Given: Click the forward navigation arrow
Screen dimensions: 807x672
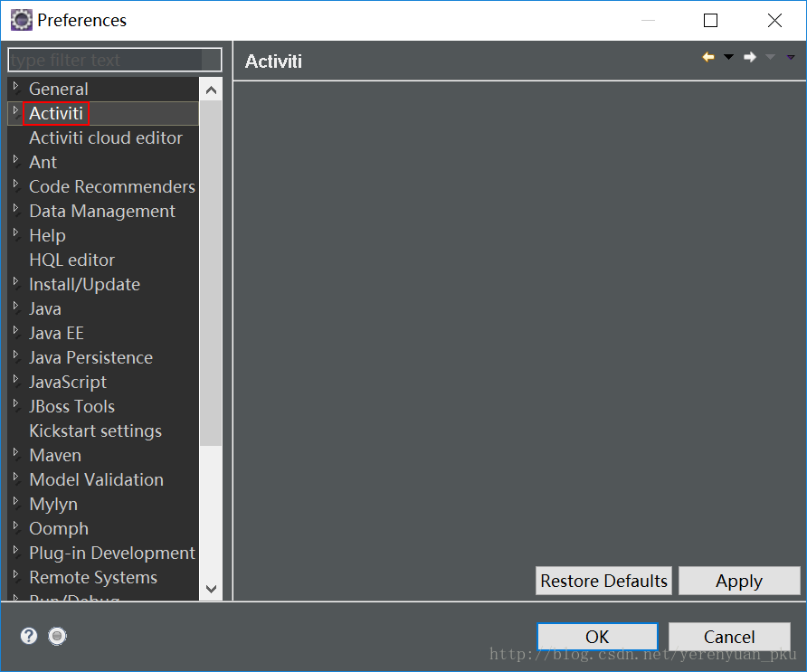Looking at the screenshot, I should 750,57.
